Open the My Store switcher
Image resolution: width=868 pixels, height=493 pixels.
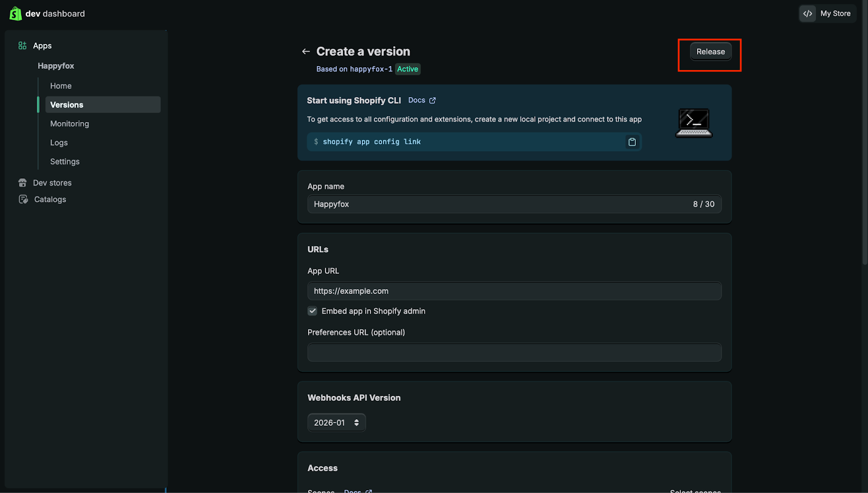[x=835, y=14]
